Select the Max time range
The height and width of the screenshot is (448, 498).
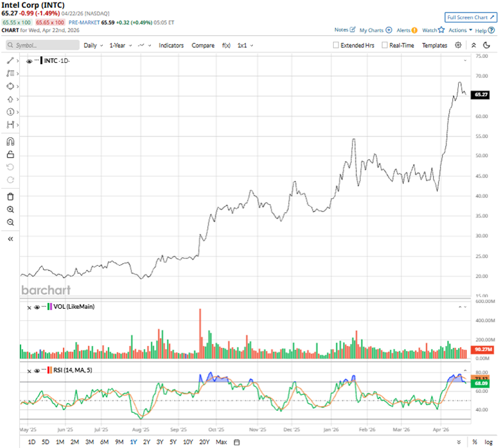[221, 442]
